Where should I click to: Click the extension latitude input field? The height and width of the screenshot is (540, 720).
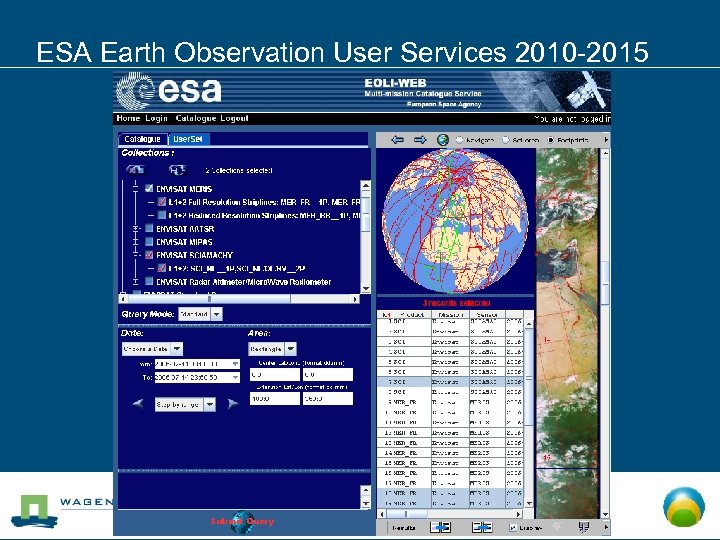[x=275, y=399]
